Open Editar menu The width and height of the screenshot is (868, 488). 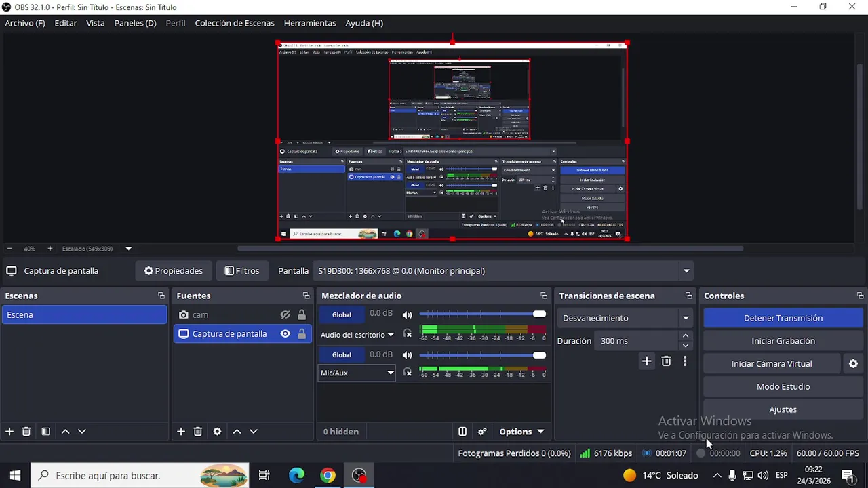coord(66,23)
